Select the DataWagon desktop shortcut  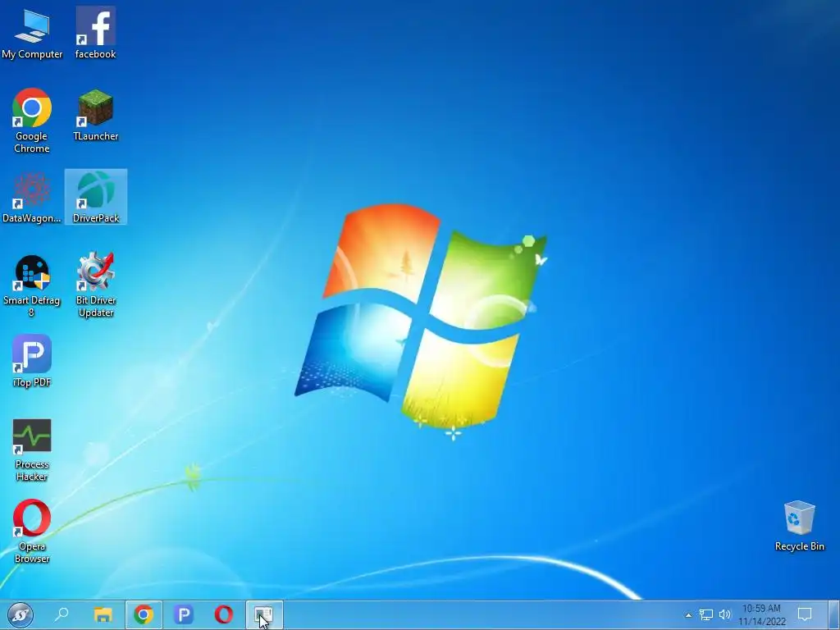pos(32,197)
